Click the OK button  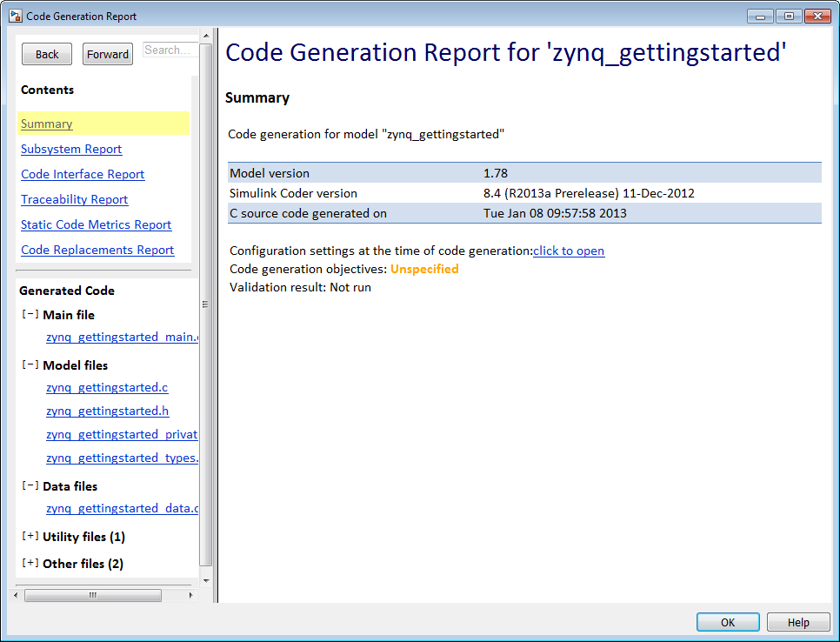pyautogui.click(x=728, y=622)
